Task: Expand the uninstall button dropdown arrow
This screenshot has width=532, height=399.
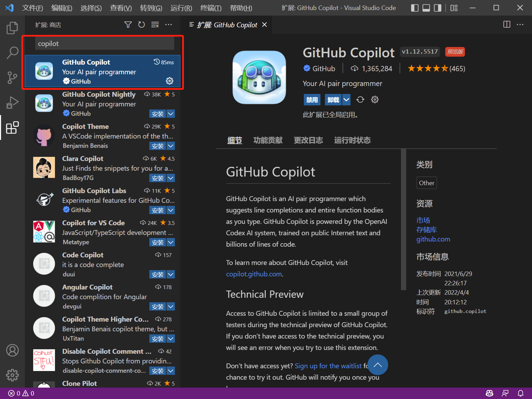Action: 346,100
